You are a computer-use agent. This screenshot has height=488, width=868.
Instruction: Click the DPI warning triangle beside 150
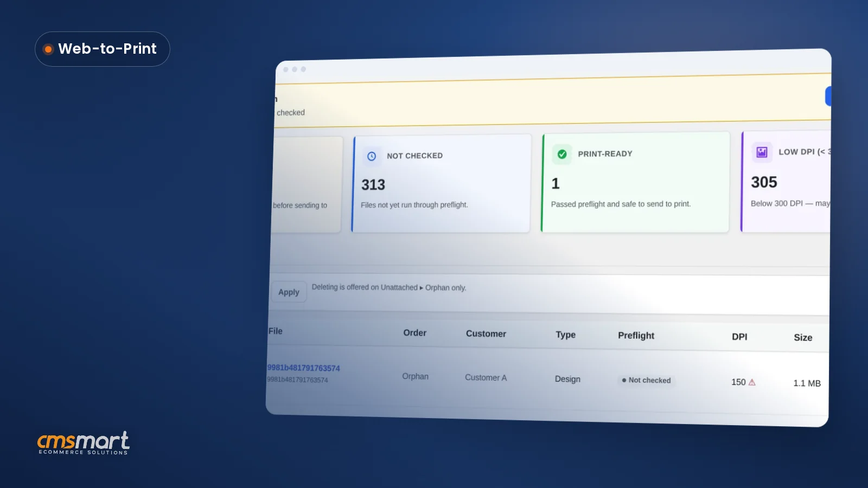752,382
